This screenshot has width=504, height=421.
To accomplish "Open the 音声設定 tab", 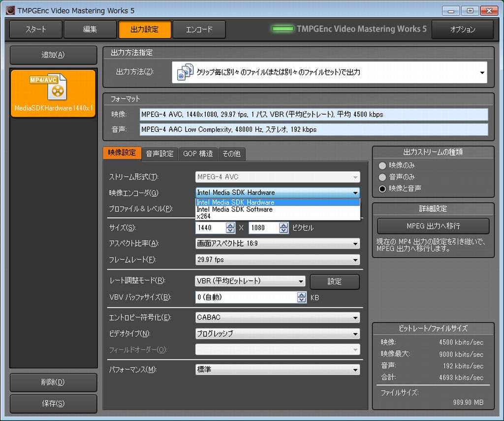I will [160, 154].
